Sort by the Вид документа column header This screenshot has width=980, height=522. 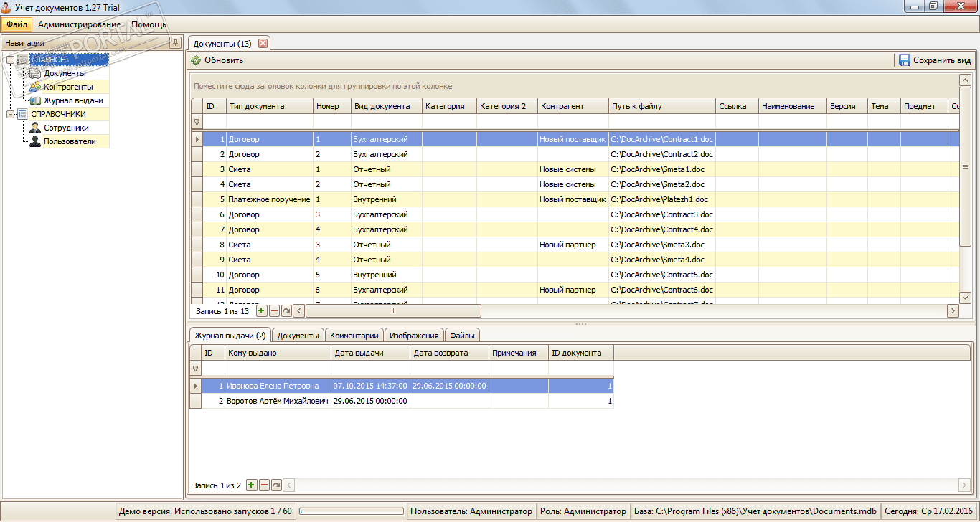(387, 106)
